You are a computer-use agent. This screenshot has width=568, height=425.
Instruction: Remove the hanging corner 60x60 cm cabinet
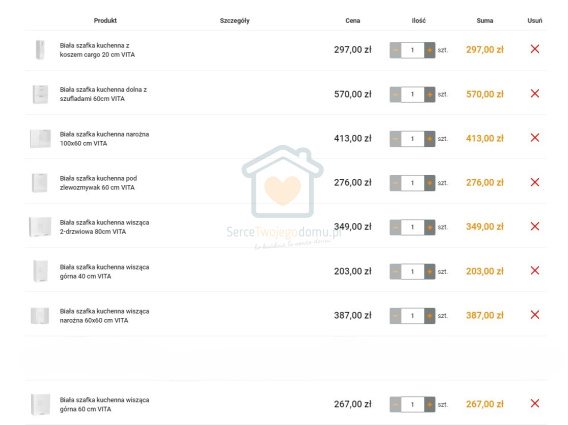tap(535, 315)
